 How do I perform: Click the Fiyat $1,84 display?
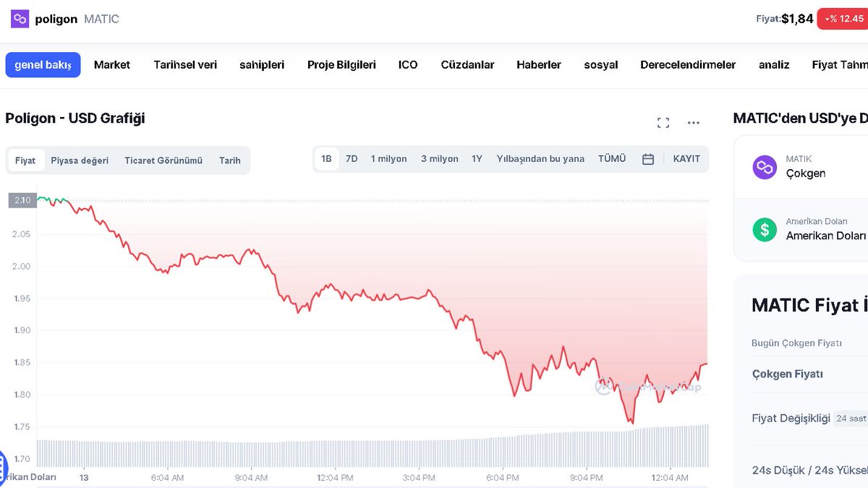(x=785, y=19)
